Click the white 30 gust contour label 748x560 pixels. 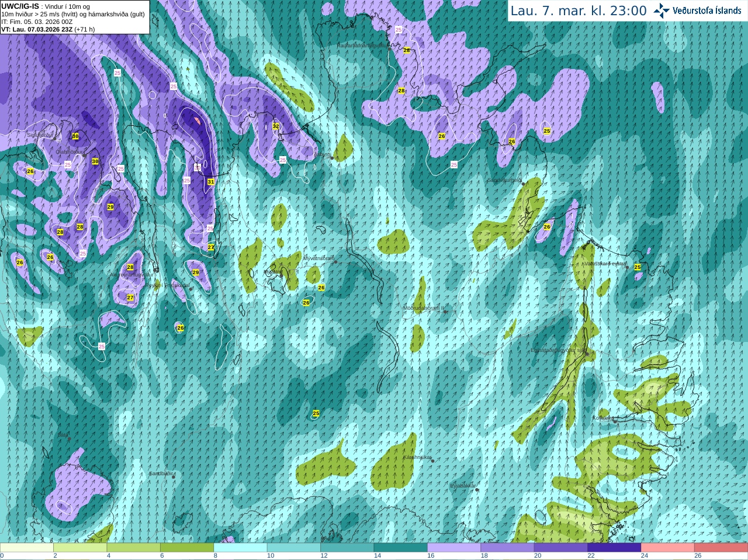pyautogui.click(x=198, y=167)
